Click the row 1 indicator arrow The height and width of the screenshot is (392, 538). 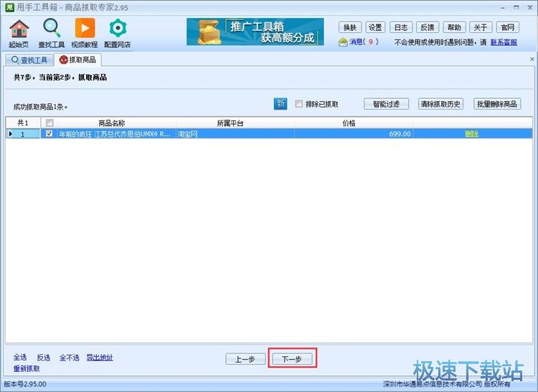click(10, 133)
